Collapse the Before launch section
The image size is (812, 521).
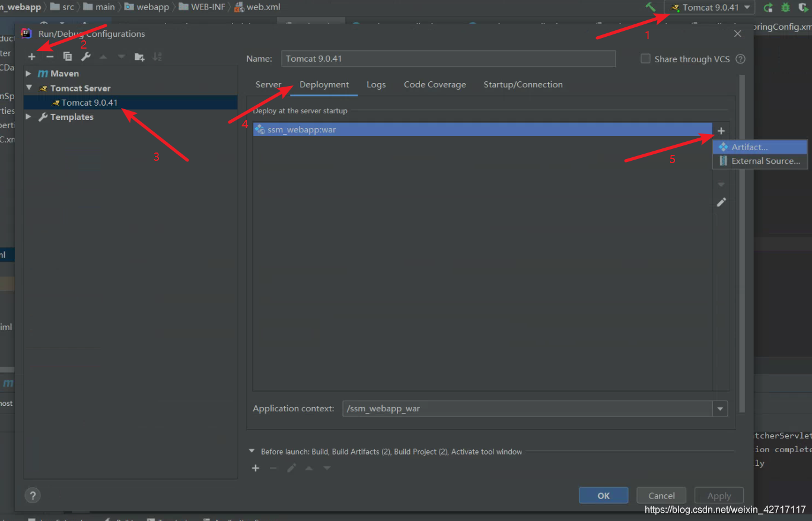coord(251,452)
